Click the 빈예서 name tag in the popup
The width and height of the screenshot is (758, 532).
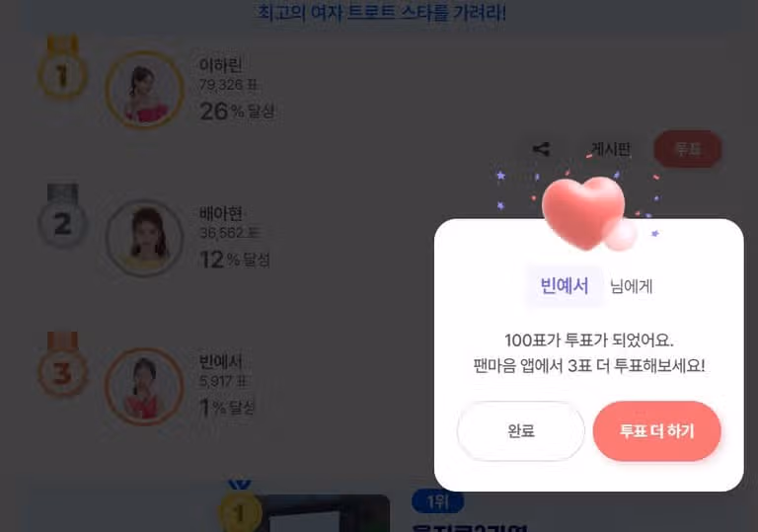click(x=565, y=286)
